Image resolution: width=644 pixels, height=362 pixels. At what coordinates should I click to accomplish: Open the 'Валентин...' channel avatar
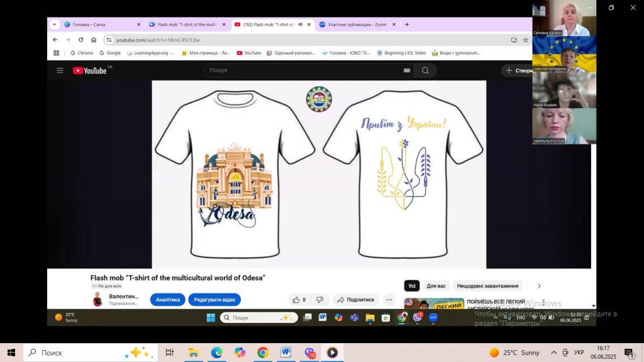(x=97, y=300)
